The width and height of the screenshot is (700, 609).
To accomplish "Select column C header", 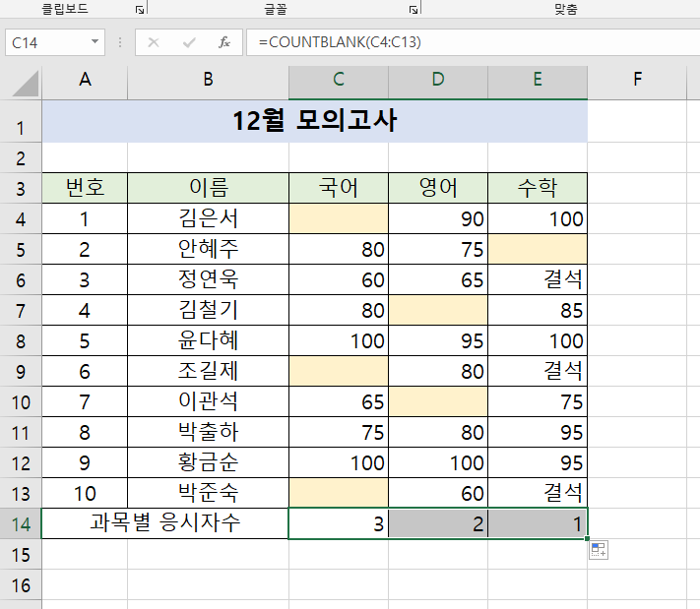I will (339, 80).
